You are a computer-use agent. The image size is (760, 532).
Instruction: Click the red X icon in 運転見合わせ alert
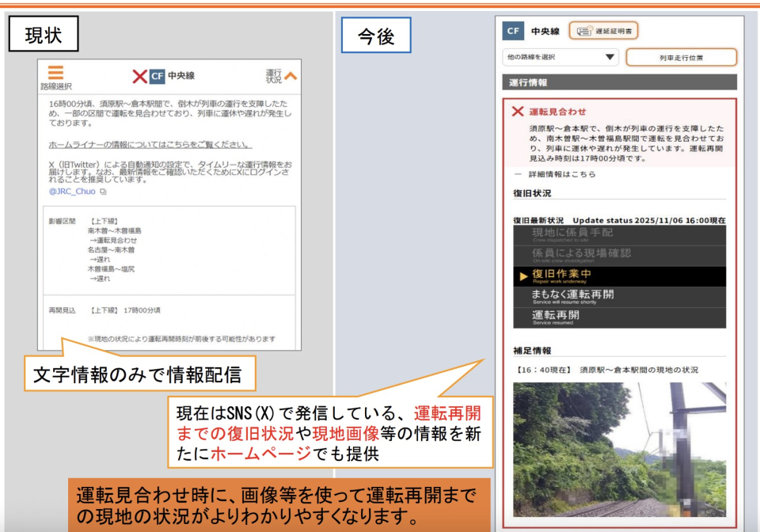click(518, 111)
